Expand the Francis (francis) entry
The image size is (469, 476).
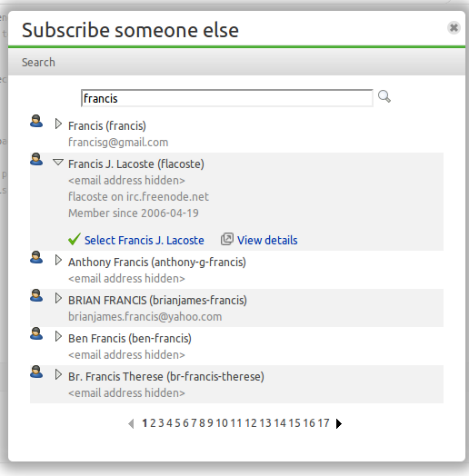pyautogui.click(x=58, y=124)
